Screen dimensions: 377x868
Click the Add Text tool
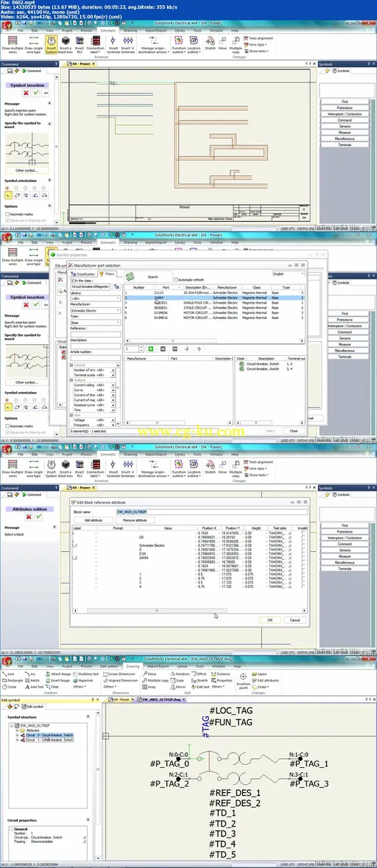[35, 687]
